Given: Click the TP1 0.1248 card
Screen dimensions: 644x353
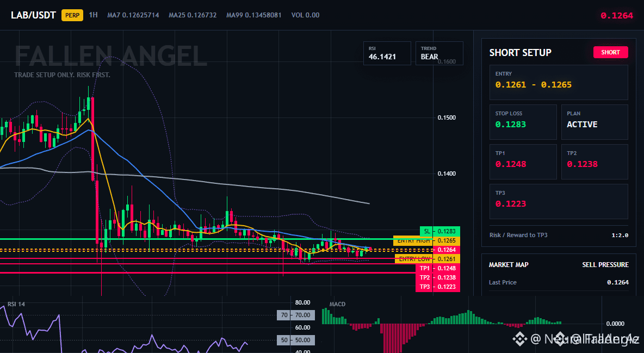Looking at the screenshot, I should (x=523, y=162).
